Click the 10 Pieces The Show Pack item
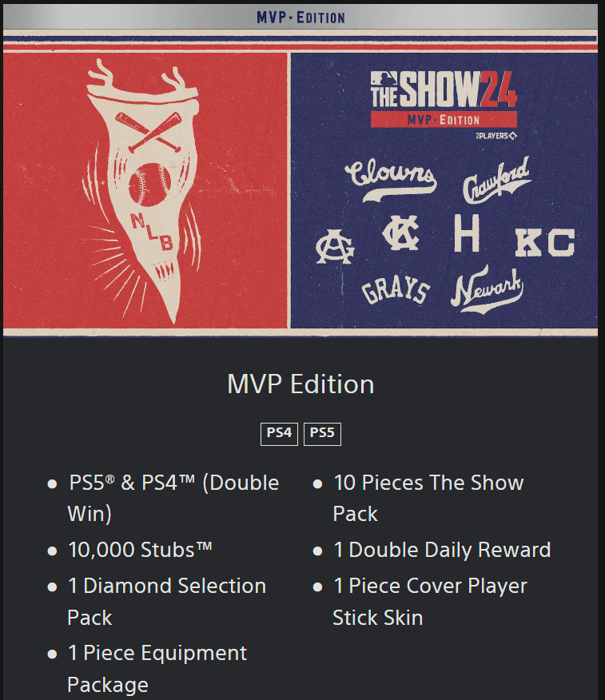Screen dimensions: 605x700 [428, 498]
